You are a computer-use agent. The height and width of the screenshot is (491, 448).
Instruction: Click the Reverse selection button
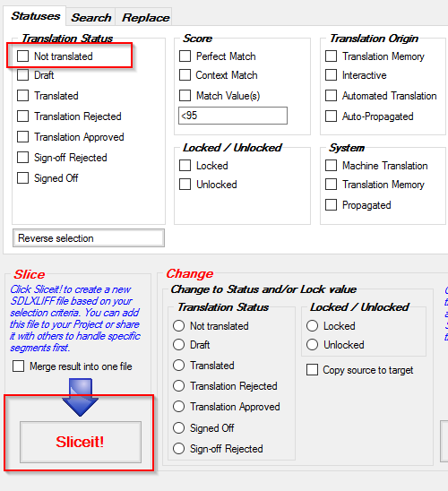tap(89, 238)
